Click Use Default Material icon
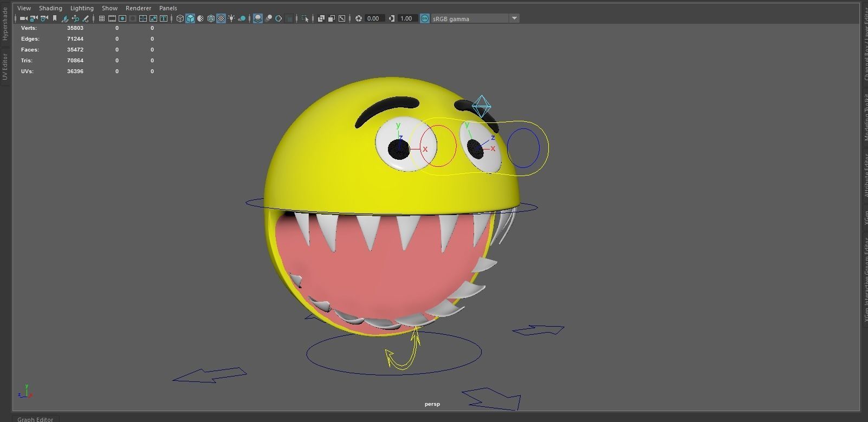Image resolution: width=868 pixels, height=422 pixels. click(200, 18)
